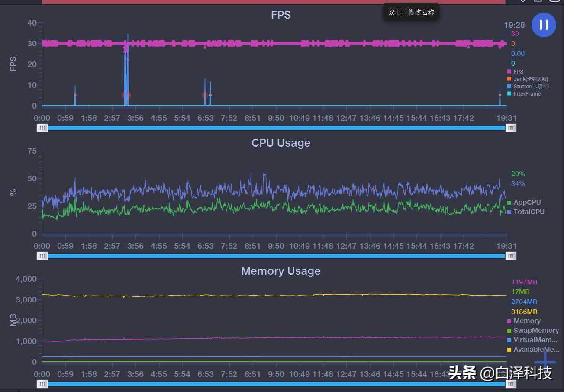This screenshot has height=392, width=564.
Task: Toggle the FPS series legend swatch
Action: click(509, 72)
